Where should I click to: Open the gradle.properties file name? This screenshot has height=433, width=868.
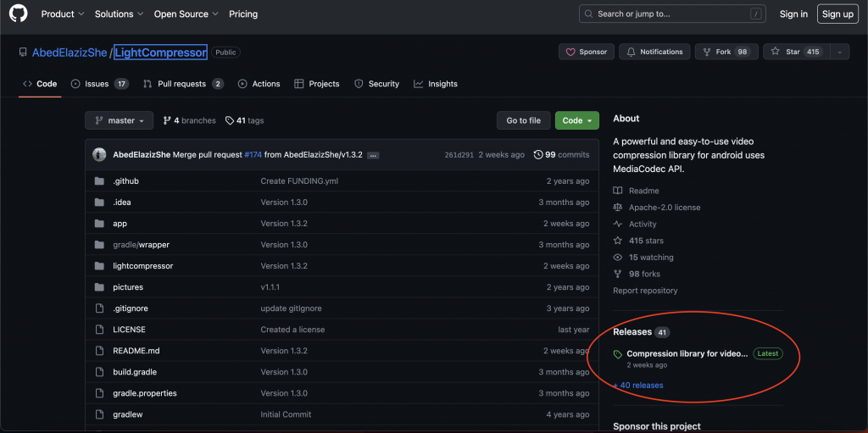pos(144,393)
